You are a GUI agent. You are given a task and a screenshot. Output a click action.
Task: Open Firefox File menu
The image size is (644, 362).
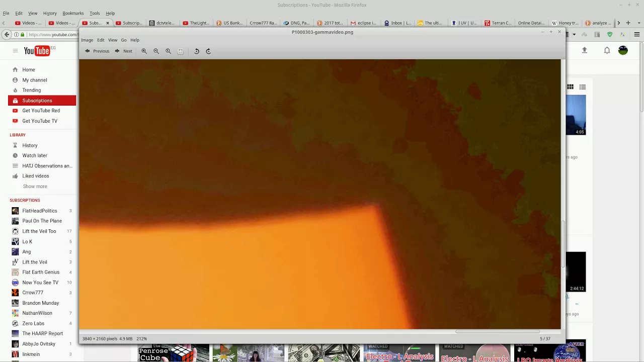click(x=6, y=13)
